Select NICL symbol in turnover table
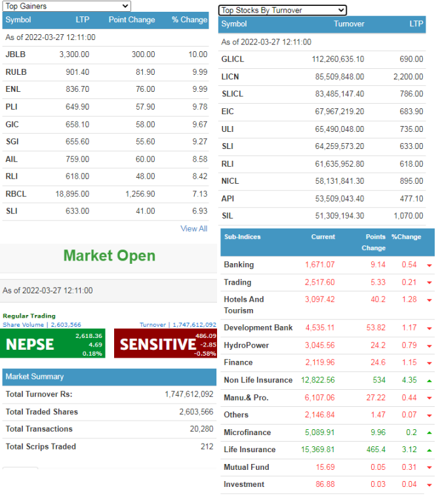This screenshot has height=504, width=440. click(230, 181)
